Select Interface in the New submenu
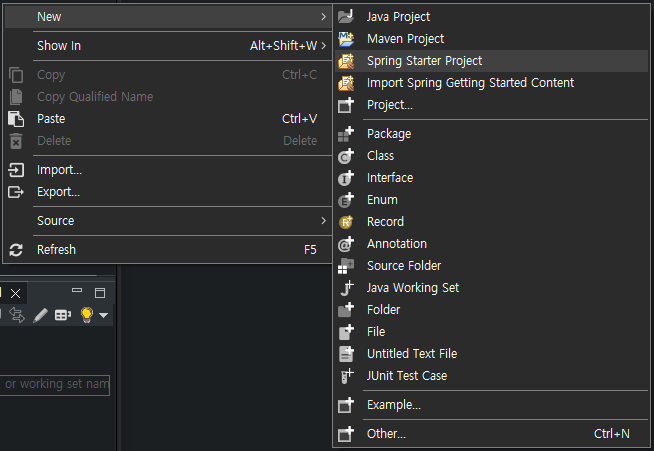This screenshot has width=654, height=451. [491, 178]
